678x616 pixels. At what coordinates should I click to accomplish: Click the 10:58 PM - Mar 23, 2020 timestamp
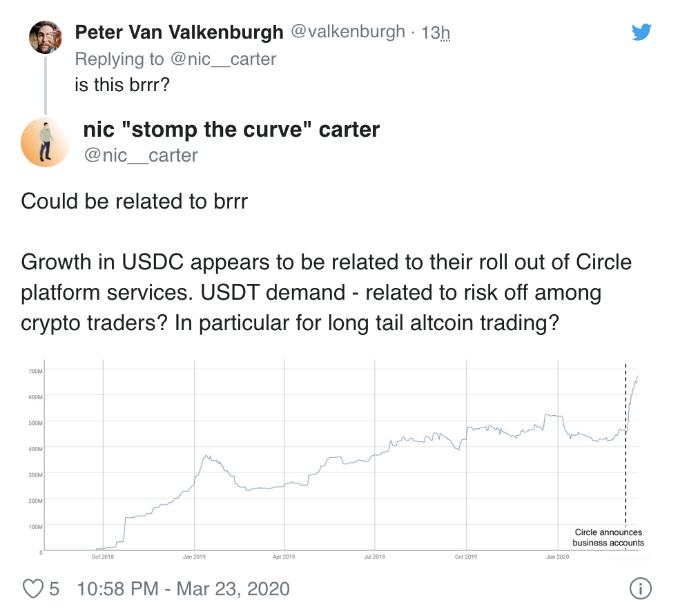(184, 589)
